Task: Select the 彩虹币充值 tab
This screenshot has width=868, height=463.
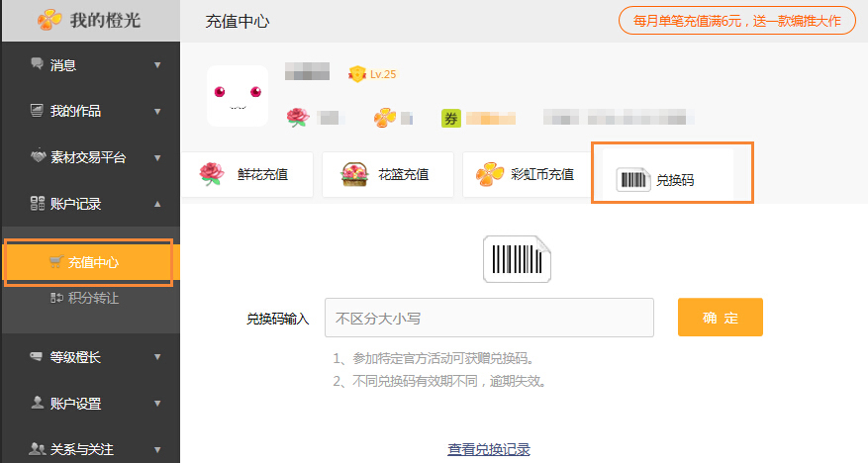Action: [x=528, y=175]
